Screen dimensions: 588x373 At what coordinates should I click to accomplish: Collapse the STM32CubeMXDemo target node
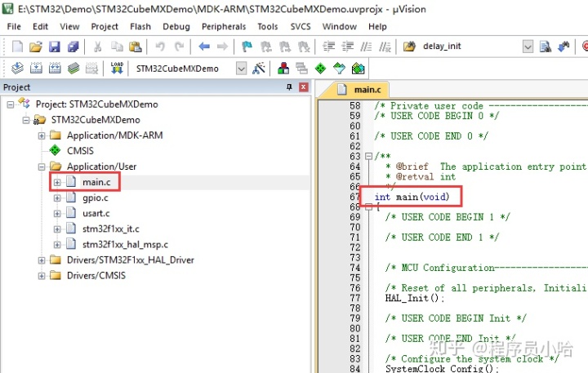(26, 120)
